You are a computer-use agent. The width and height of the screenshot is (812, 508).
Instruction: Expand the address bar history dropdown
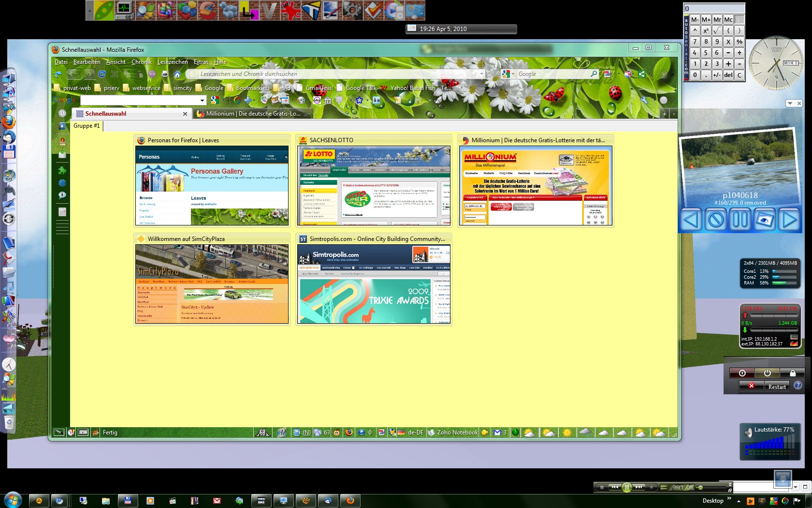(481, 74)
